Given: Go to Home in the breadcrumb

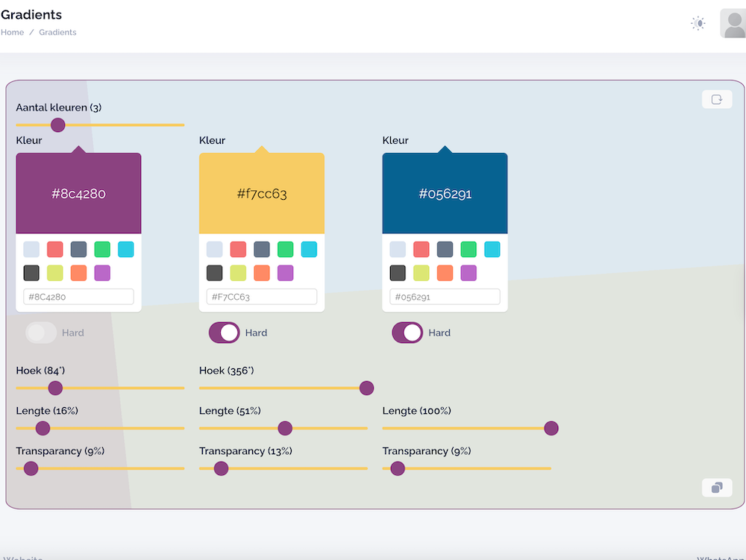Looking at the screenshot, I should click(x=13, y=32).
